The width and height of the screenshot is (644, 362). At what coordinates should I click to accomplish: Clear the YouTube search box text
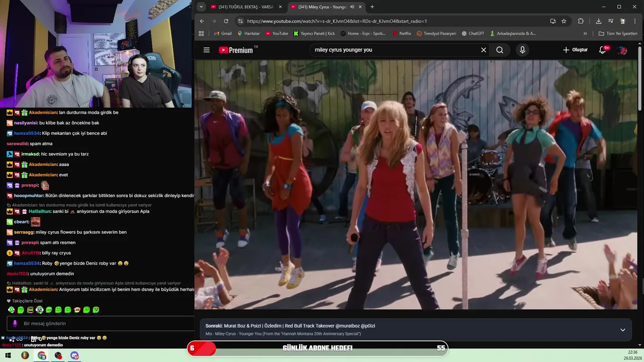click(x=484, y=50)
